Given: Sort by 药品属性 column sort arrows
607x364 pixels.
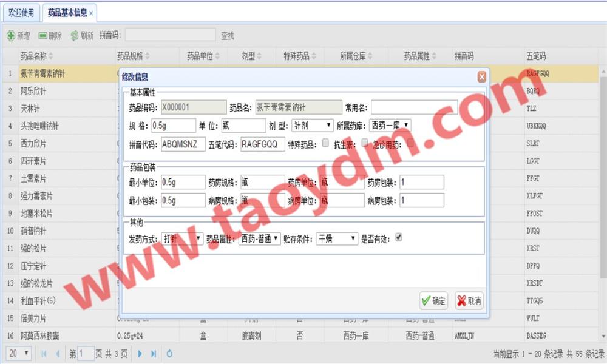Looking at the screenshot, I should [x=433, y=56].
